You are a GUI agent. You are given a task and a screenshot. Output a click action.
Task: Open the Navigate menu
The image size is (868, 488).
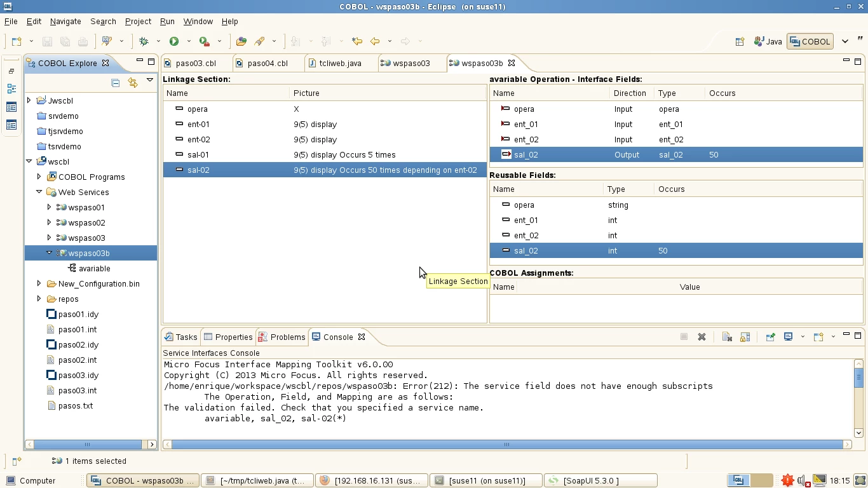65,21
